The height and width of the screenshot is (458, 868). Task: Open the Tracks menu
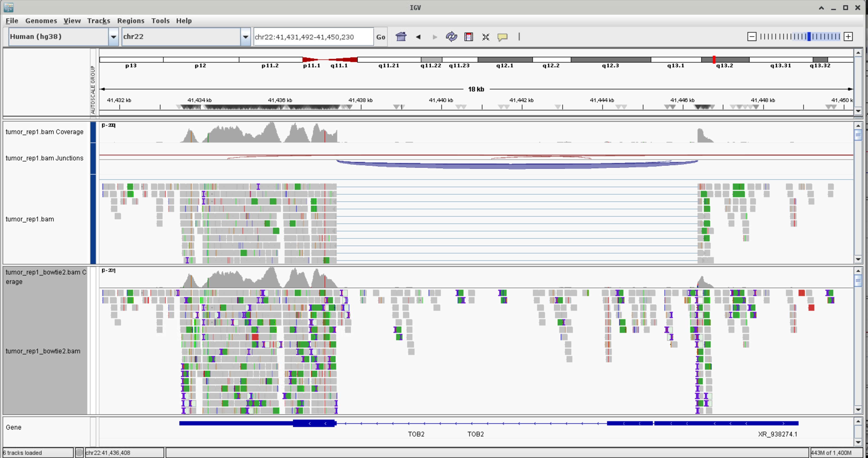(x=98, y=21)
